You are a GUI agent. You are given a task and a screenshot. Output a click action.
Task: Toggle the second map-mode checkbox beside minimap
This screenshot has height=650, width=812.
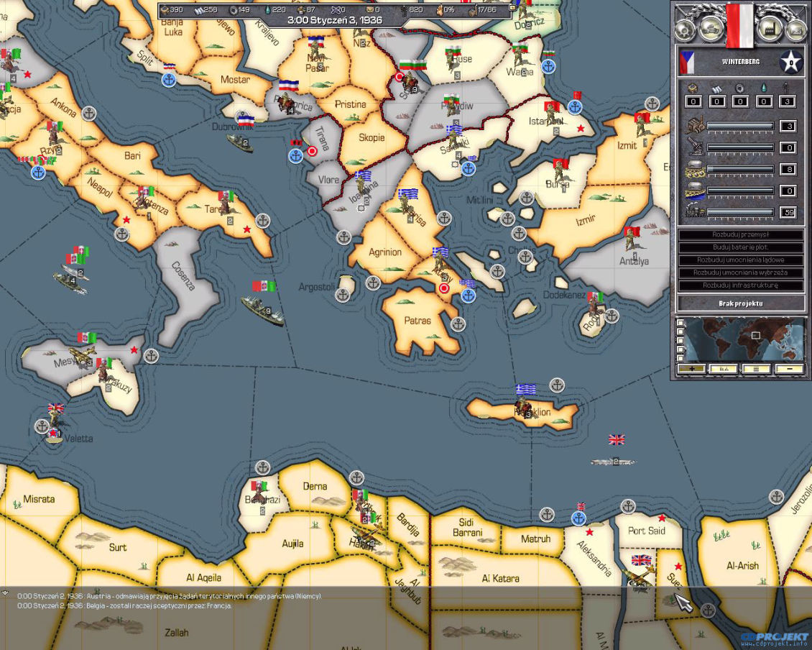click(680, 332)
